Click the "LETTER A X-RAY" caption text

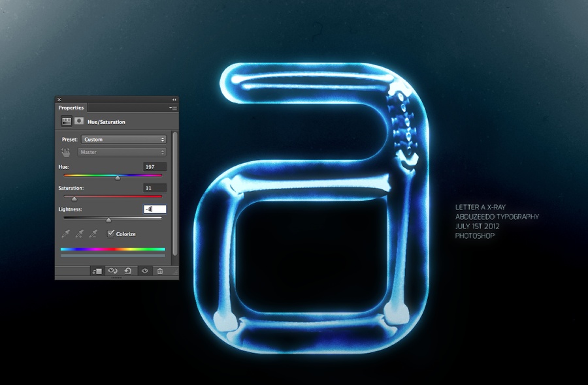click(x=480, y=207)
